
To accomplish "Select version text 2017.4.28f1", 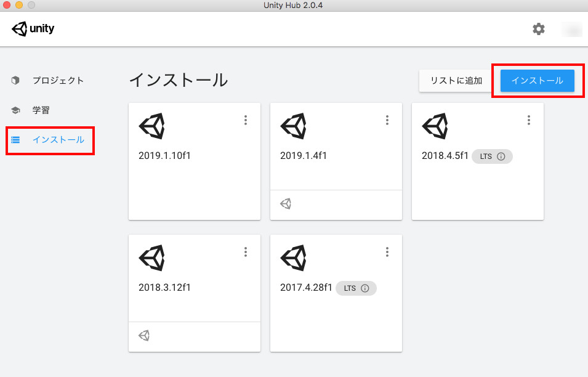I will 306,287.
